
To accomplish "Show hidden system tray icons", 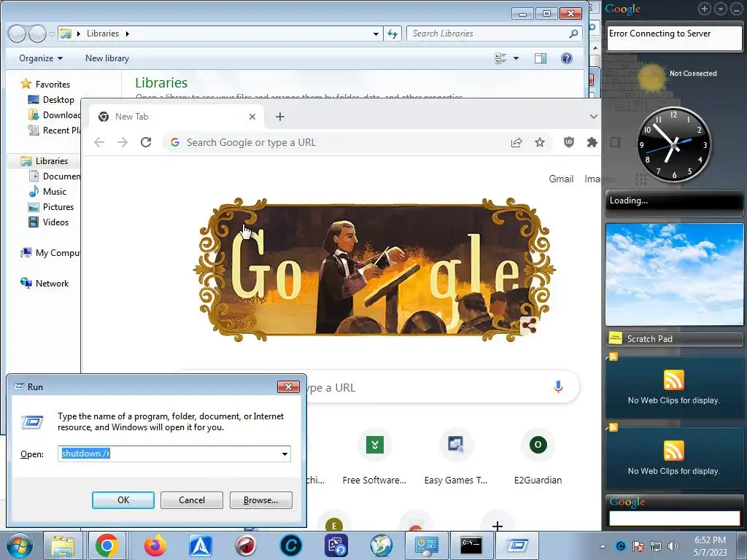I will [x=603, y=546].
